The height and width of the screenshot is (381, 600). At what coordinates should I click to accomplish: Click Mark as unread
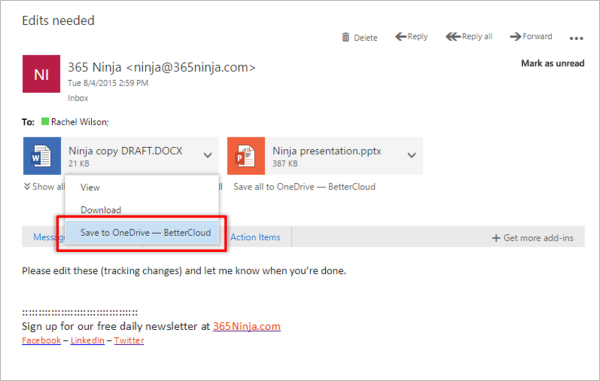click(553, 64)
